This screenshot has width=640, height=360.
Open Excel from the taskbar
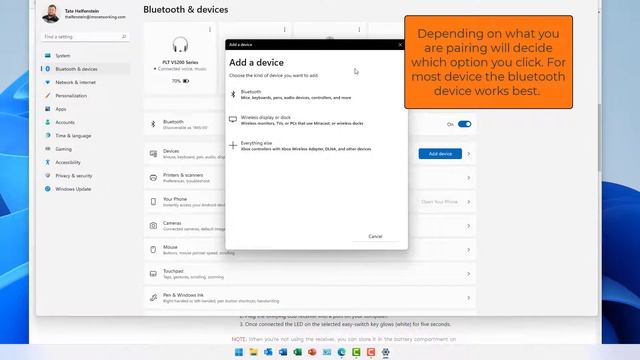pyautogui.click(x=298, y=352)
